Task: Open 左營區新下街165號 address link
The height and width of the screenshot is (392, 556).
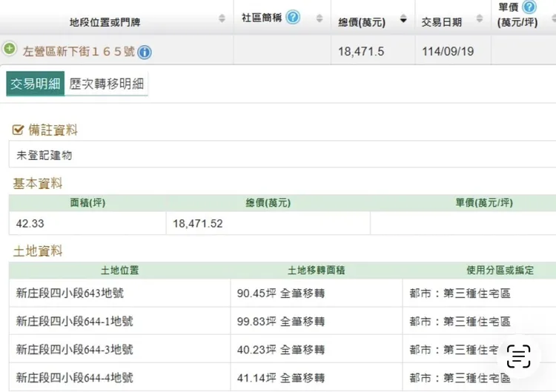Action: [79, 52]
